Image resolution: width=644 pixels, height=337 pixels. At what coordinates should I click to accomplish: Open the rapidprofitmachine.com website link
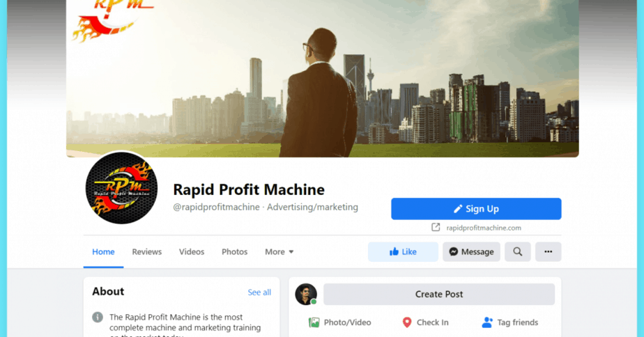coord(484,228)
